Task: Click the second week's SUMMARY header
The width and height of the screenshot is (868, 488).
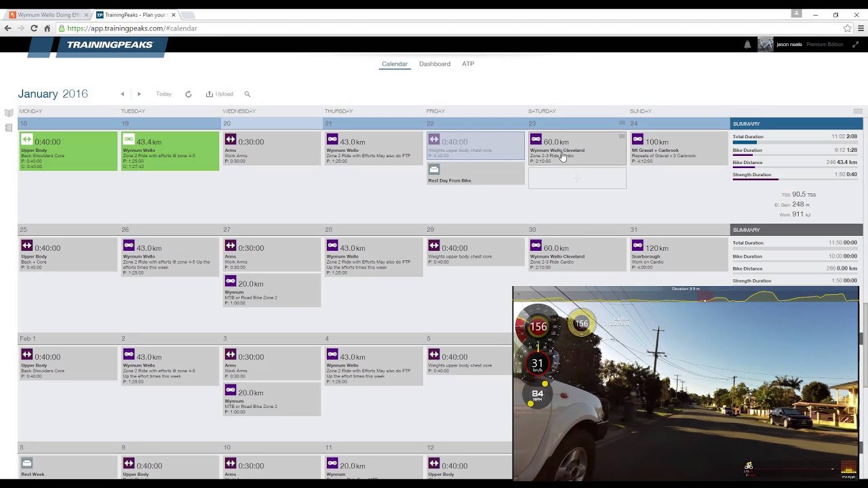Action: point(796,230)
